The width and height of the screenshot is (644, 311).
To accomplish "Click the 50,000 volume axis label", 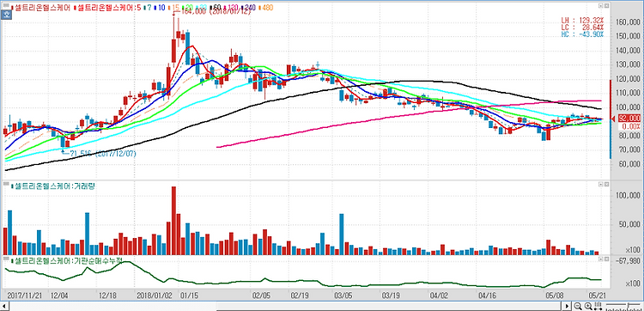I will click(x=629, y=225).
